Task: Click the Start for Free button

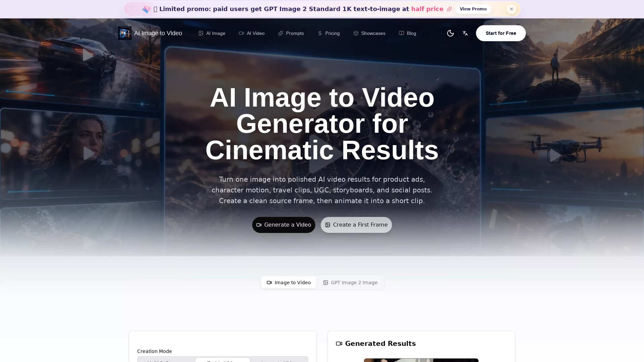Action: click(501, 33)
